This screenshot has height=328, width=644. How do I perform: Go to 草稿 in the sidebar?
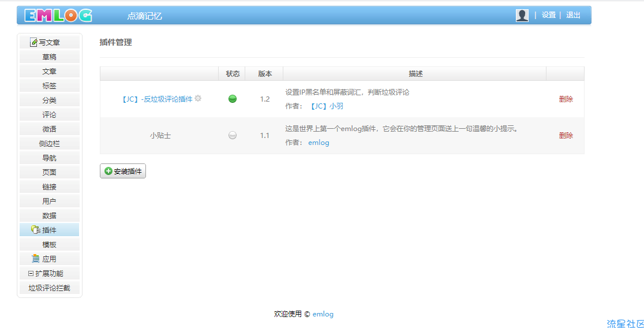point(49,57)
